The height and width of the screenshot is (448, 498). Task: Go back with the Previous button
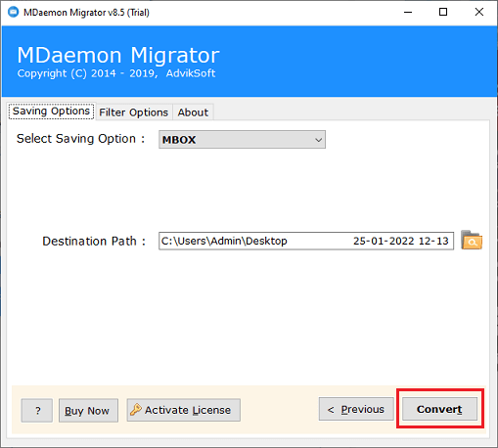click(x=356, y=409)
